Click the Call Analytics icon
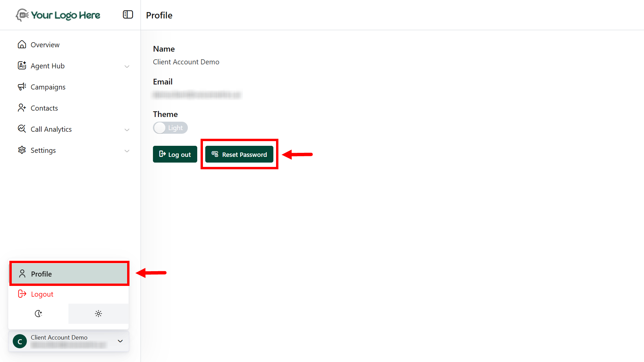The image size is (644, 362). point(22,129)
